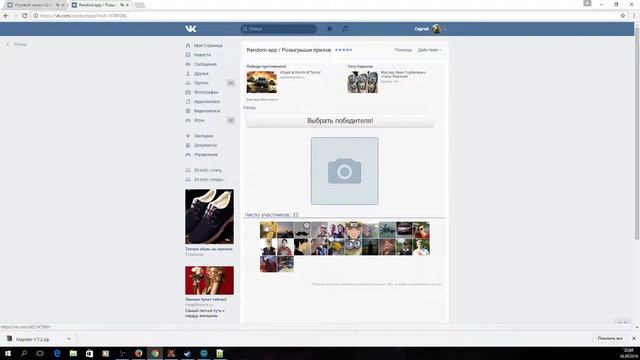Image resolution: width=640 pixels, height=360 pixels.
Task: Select the mustache participant avatar
Action: 302,230
